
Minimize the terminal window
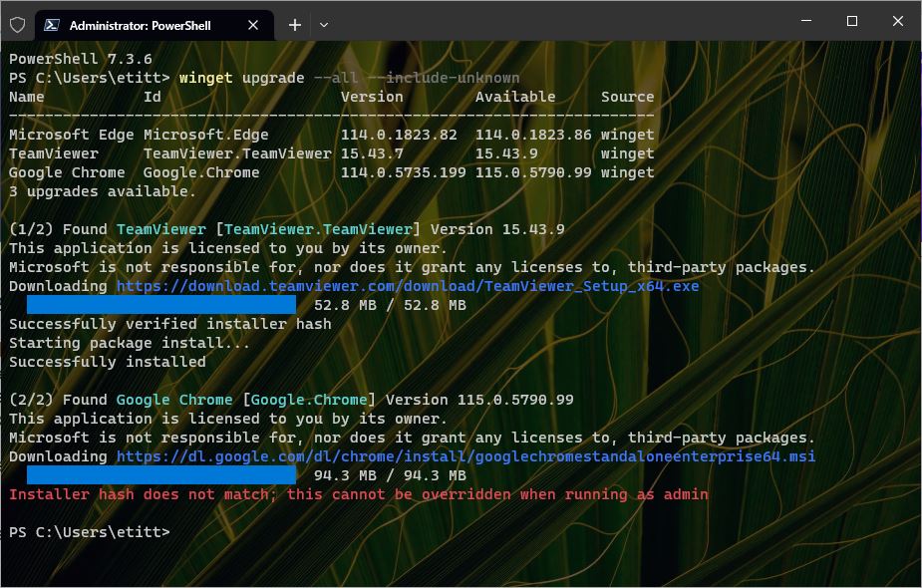coord(805,22)
